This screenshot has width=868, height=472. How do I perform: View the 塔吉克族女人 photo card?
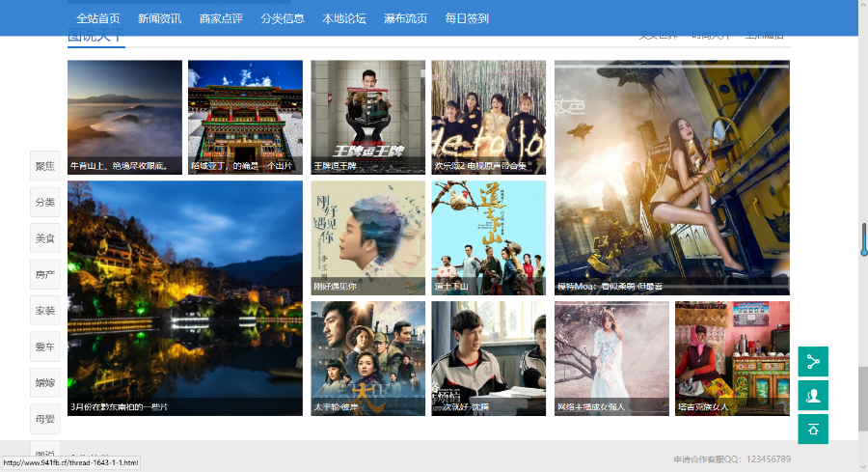(x=732, y=358)
